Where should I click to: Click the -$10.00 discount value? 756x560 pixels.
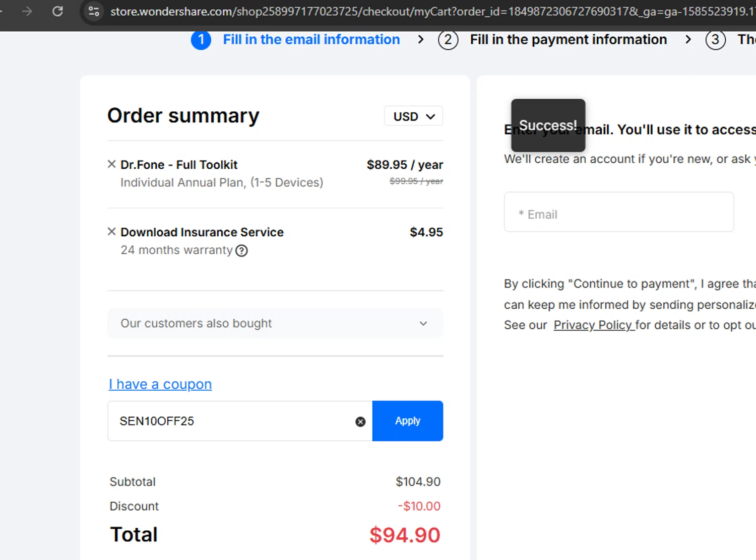point(419,506)
